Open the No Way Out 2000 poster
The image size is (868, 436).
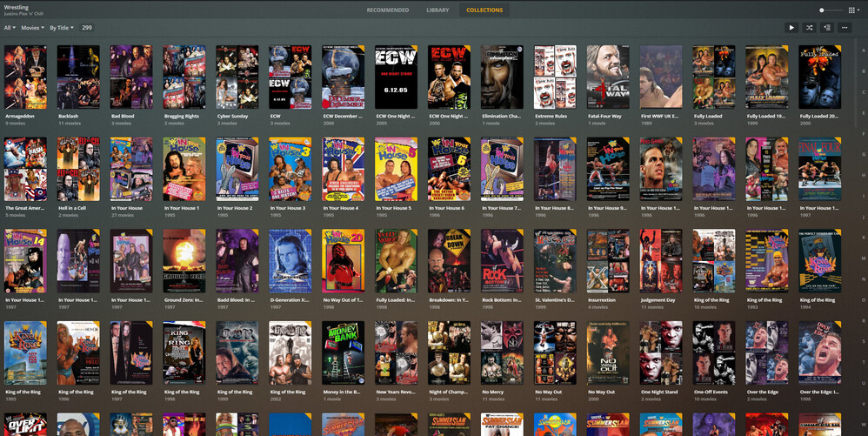click(x=608, y=353)
